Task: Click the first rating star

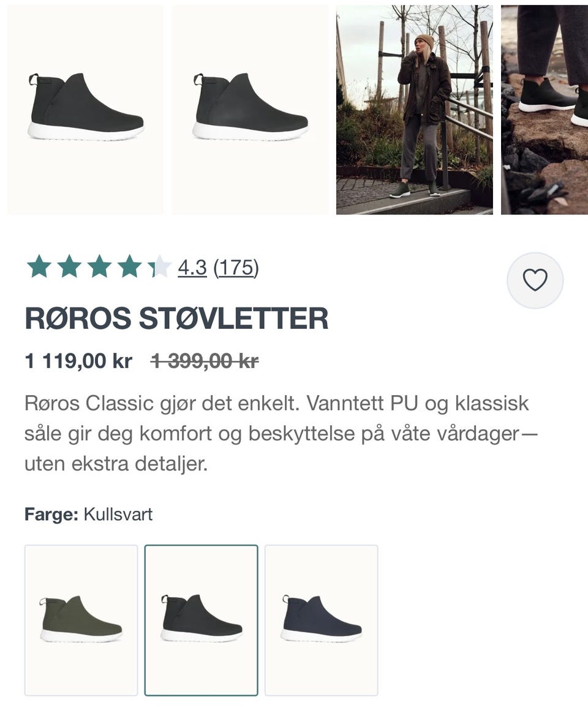Action: [x=39, y=267]
